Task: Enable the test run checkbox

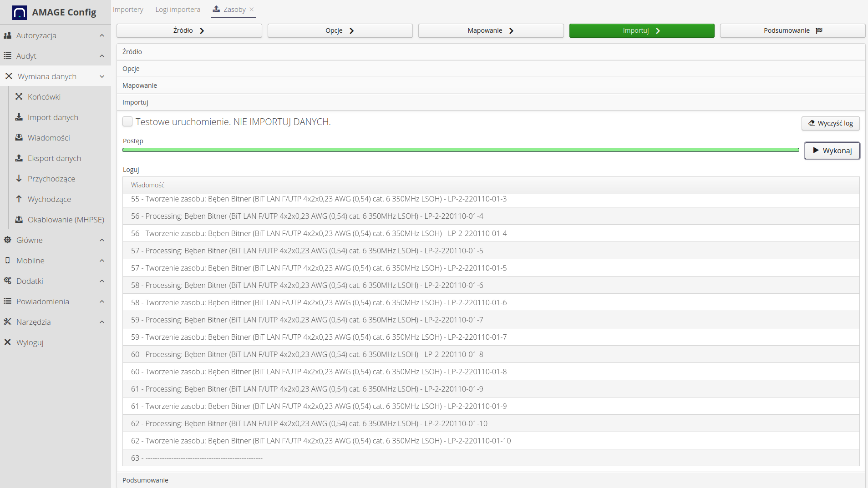Action: [127, 121]
